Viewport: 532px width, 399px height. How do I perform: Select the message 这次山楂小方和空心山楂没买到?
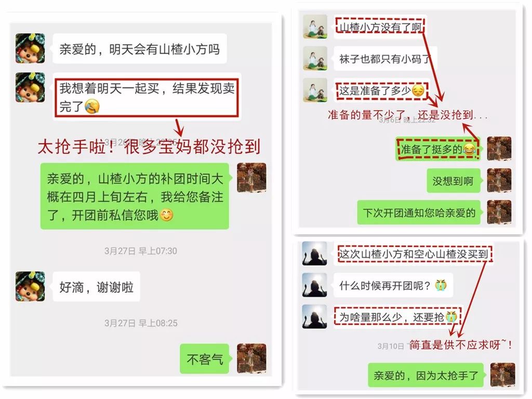(x=414, y=254)
